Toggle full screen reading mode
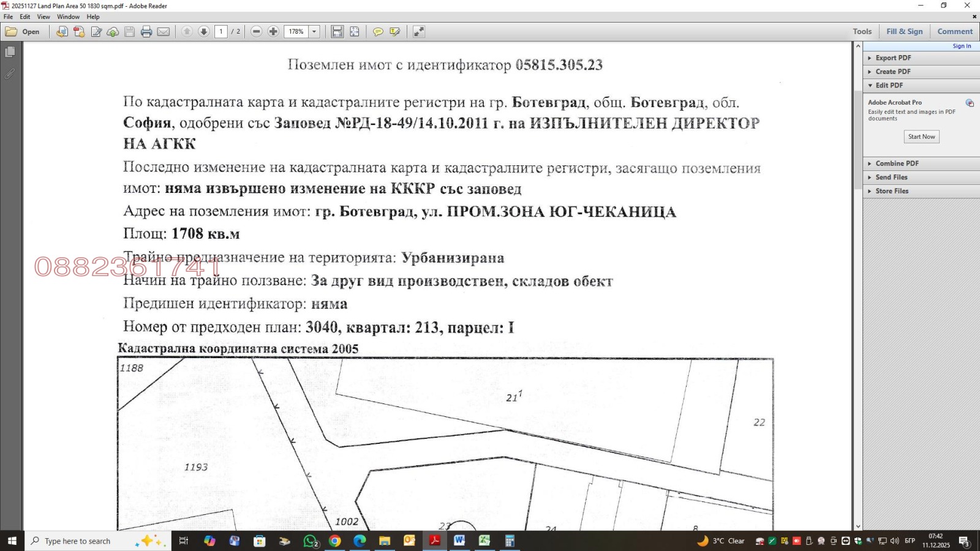The width and height of the screenshot is (980, 551). click(x=419, y=31)
